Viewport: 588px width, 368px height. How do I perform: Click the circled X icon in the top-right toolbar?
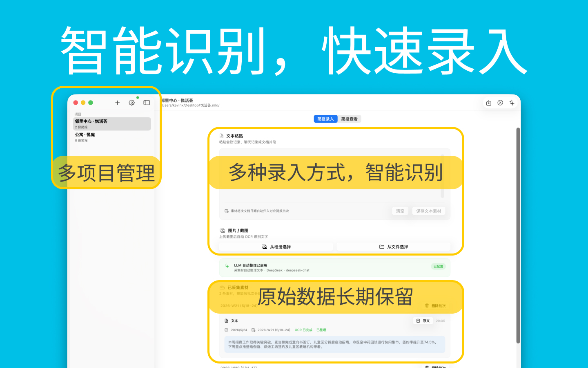pyautogui.click(x=500, y=103)
